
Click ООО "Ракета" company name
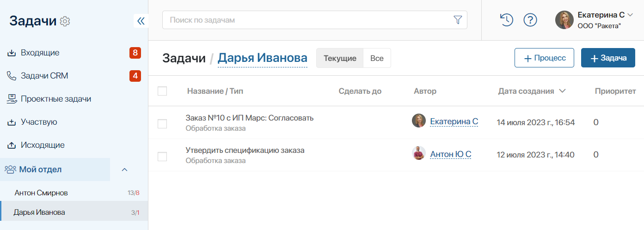pos(599,26)
